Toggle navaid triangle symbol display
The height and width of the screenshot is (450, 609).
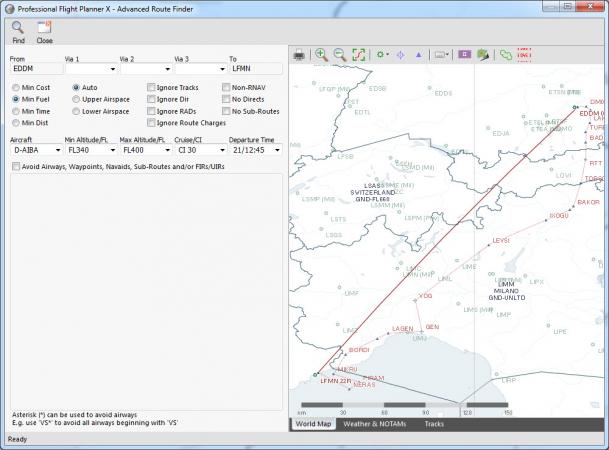coord(418,55)
